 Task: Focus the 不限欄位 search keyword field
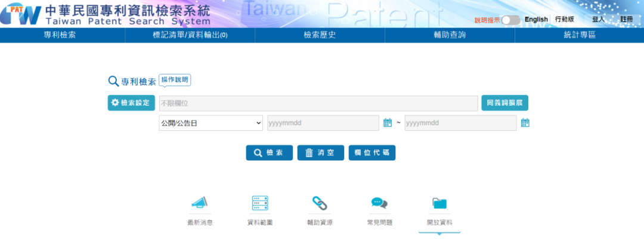point(318,103)
